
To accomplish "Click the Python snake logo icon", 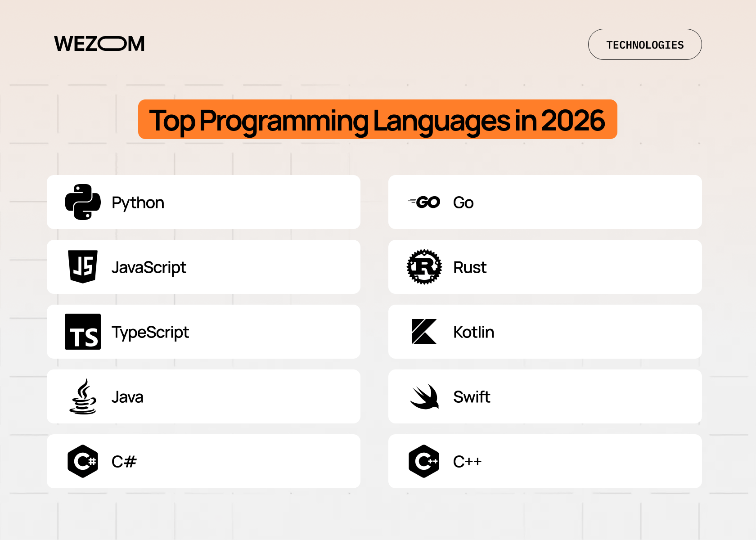I will (83, 202).
